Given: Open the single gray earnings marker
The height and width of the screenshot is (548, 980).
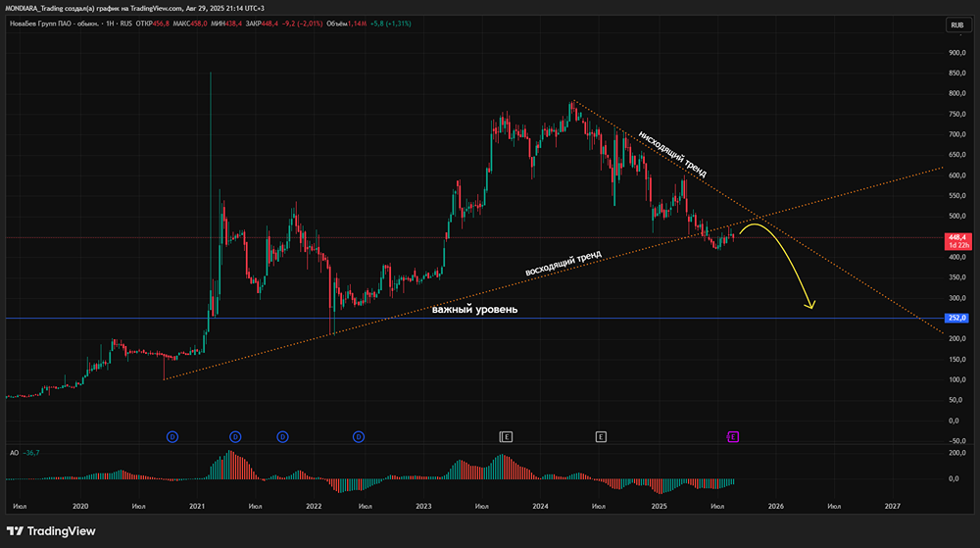Looking at the screenshot, I should 601,437.
